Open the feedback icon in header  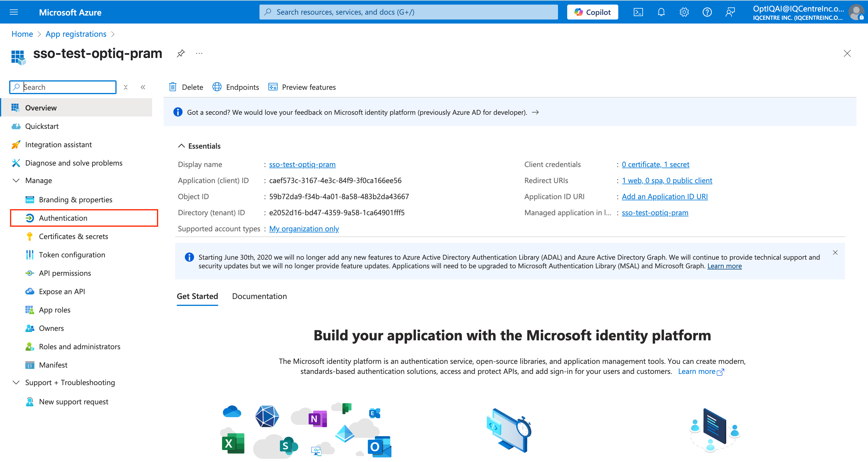click(x=730, y=12)
